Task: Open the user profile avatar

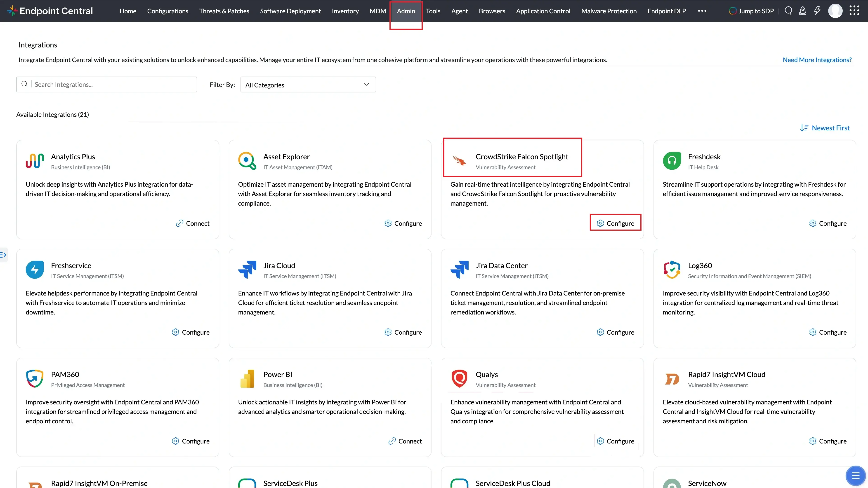Action: (835, 11)
